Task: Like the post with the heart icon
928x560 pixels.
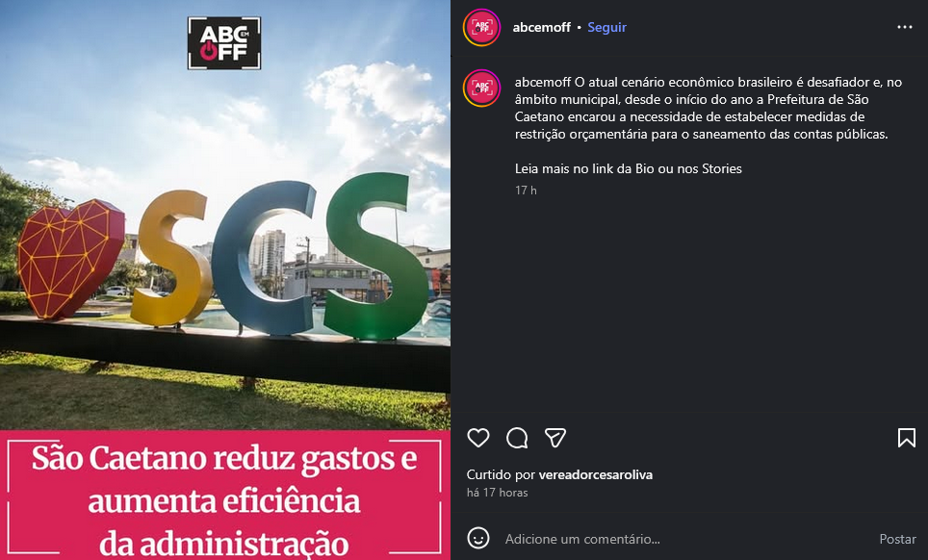Action: (x=478, y=438)
